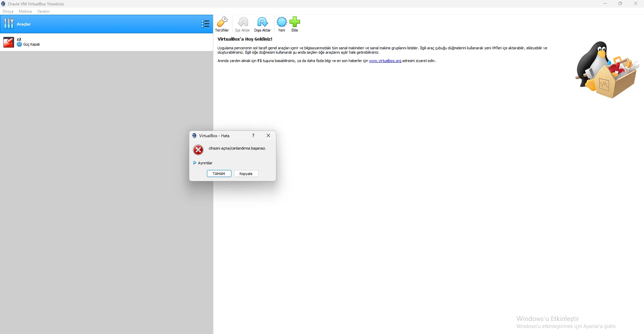Select the Araçlar tools icon
This screenshot has width=644, height=334.
[x=9, y=24]
